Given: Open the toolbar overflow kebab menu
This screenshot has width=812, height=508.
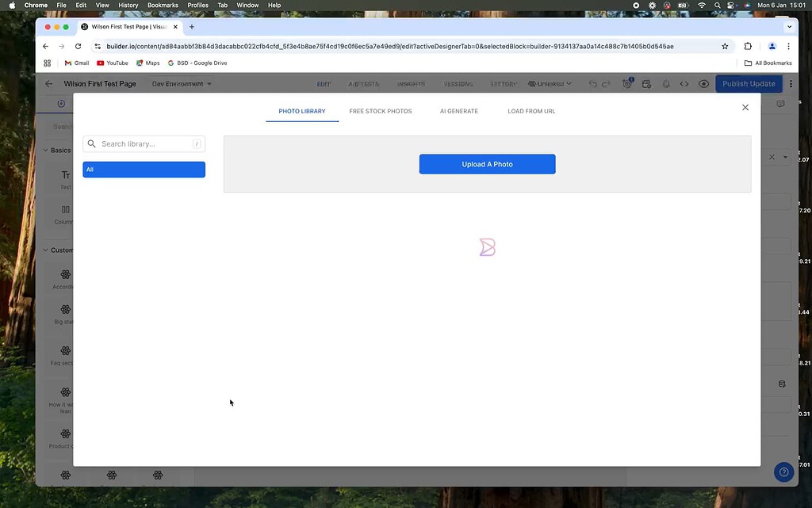Looking at the screenshot, I should click(x=791, y=83).
